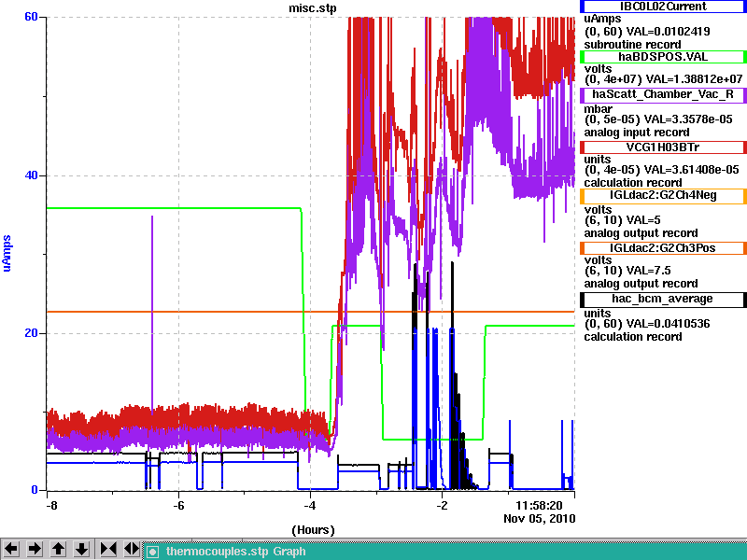Click the value text VAL=0.0102419
747x560 pixels.
tap(669, 32)
